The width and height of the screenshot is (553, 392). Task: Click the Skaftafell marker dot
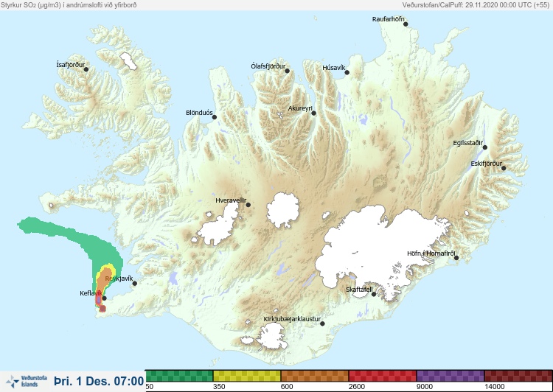tap(374, 294)
